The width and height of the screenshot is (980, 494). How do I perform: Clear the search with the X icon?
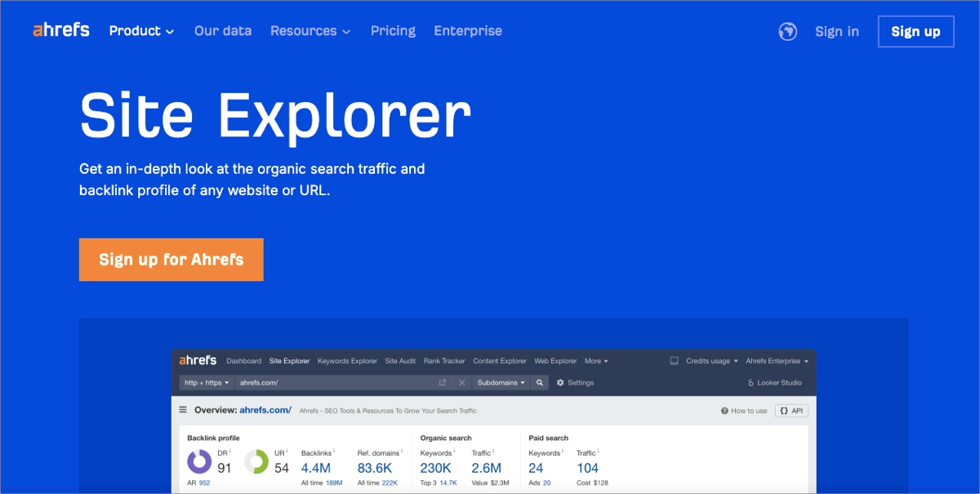tap(461, 382)
